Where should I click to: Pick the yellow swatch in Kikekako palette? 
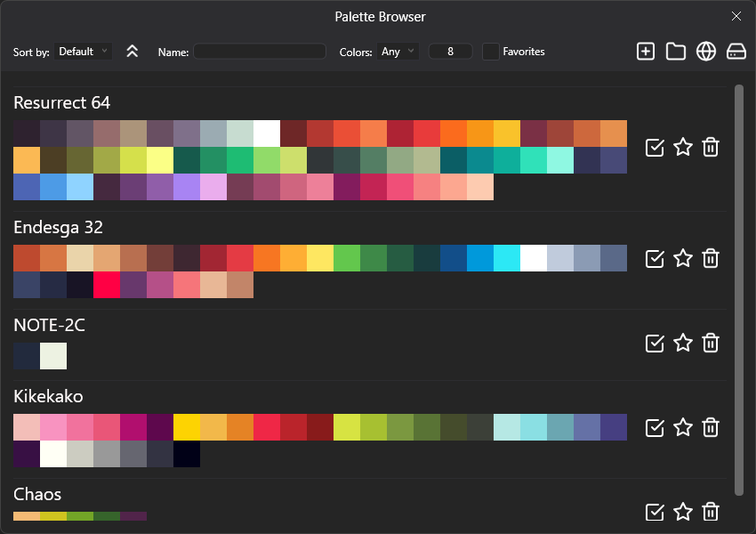click(x=187, y=427)
